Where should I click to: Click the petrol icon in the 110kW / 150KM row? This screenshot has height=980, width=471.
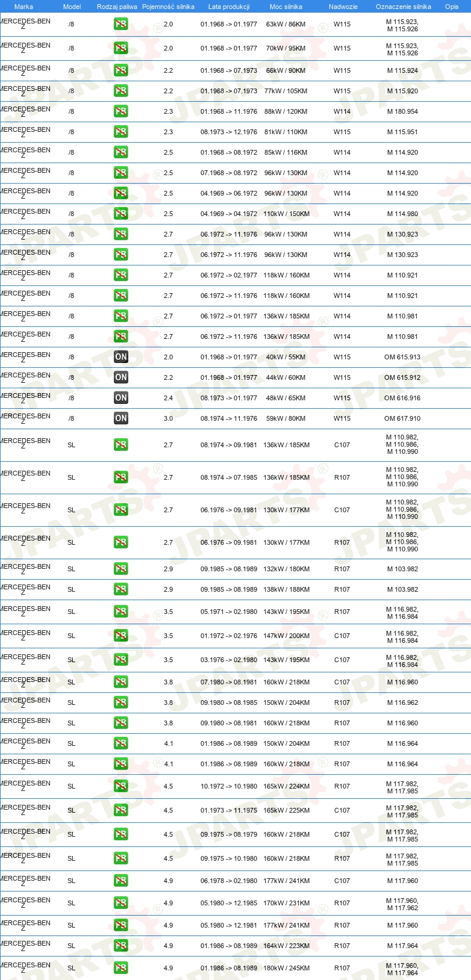121,214
